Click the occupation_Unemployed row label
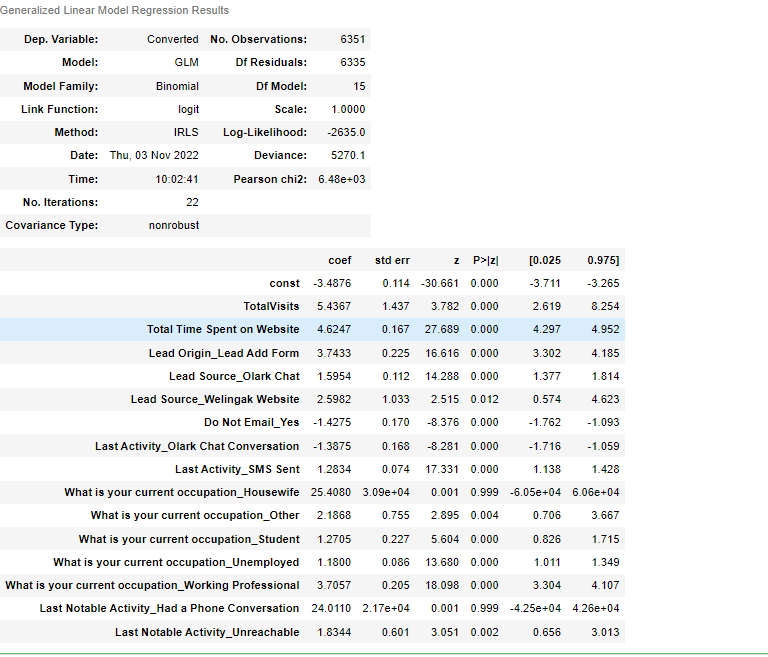The height and width of the screenshot is (657, 768). pos(176,562)
